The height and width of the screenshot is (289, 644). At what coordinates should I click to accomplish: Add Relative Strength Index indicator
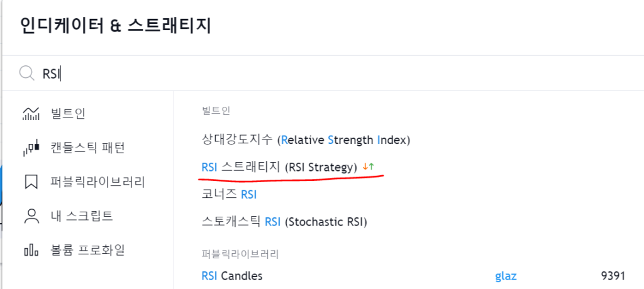pos(306,140)
